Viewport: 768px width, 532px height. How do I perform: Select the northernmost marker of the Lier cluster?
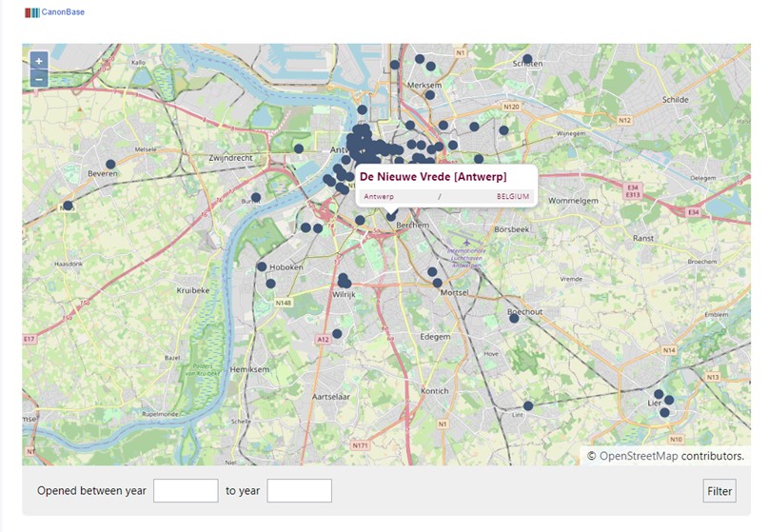(x=658, y=393)
